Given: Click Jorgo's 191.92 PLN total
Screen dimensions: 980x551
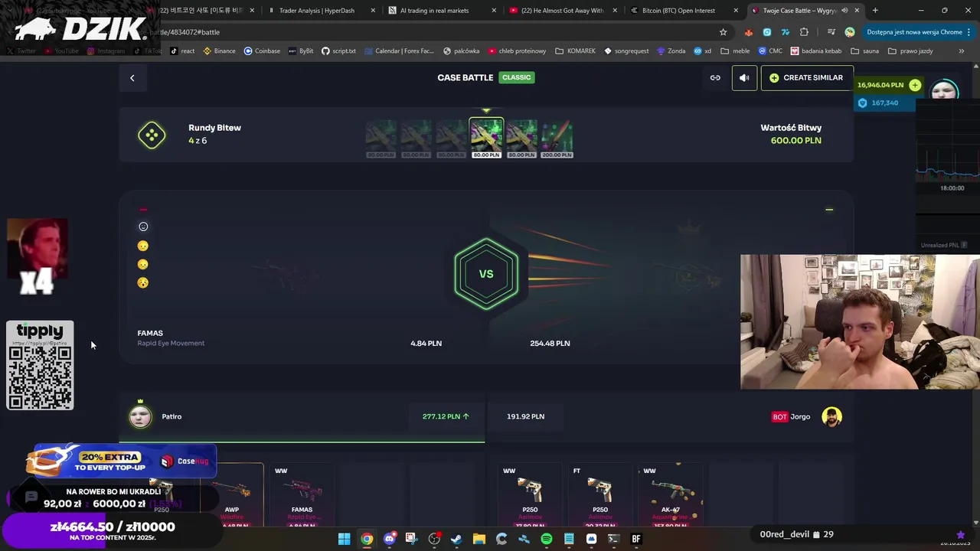Looking at the screenshot, I should point(525,416).
